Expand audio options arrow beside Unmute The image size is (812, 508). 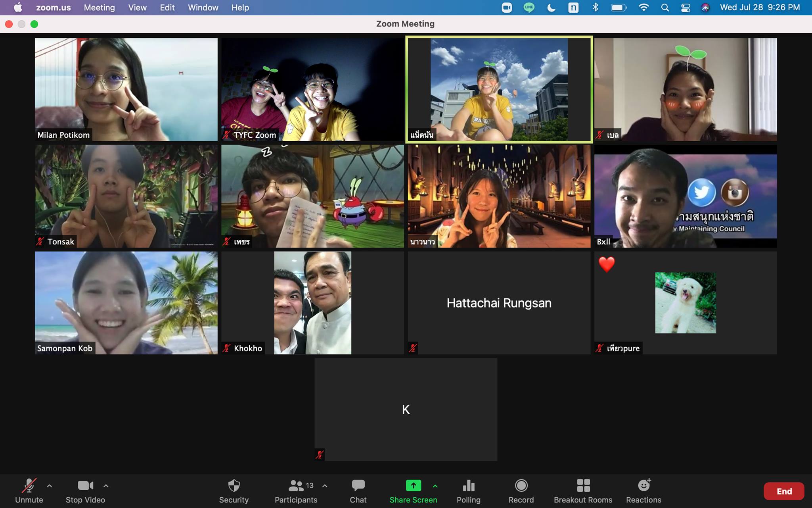50,486
